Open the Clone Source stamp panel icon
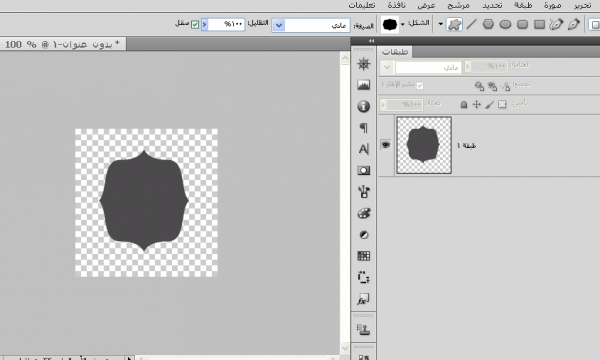The width and height of the screenshot is (600, 360). click(363, 329)
